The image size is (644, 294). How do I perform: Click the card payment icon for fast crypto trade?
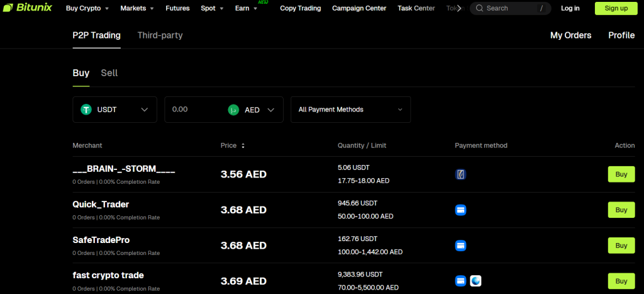pyautogui.click(x=461, y=281)
